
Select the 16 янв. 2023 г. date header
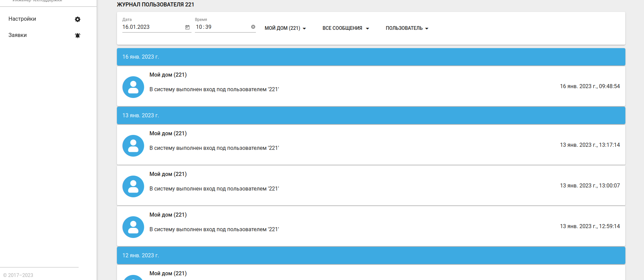[371, 57]
